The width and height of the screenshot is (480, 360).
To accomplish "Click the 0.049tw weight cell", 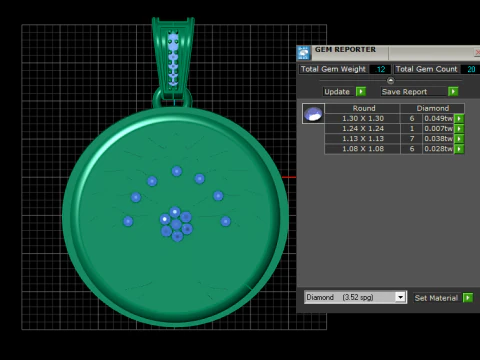I will 438,118.
